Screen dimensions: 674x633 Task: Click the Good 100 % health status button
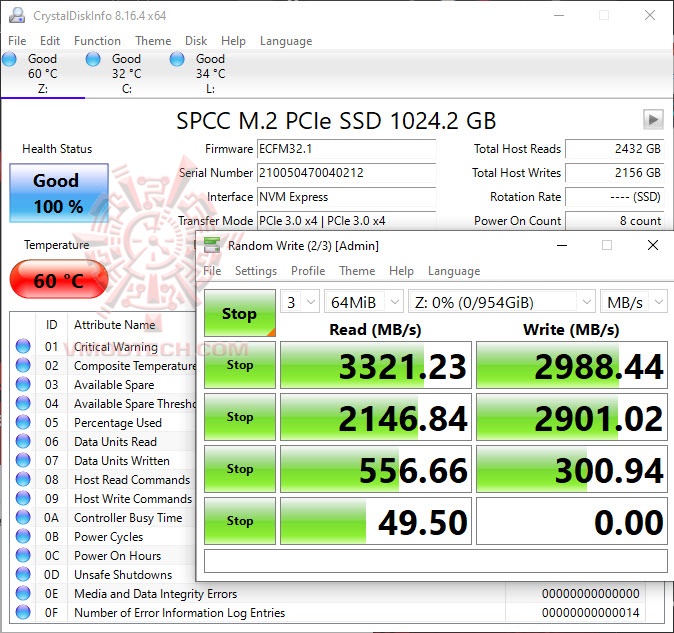point(59,193)
